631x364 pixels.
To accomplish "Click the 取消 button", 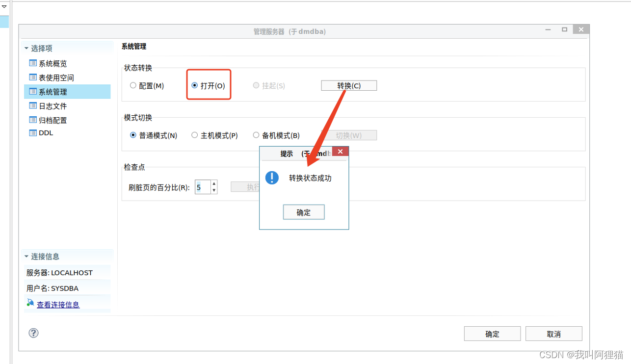I will [553, 334].
